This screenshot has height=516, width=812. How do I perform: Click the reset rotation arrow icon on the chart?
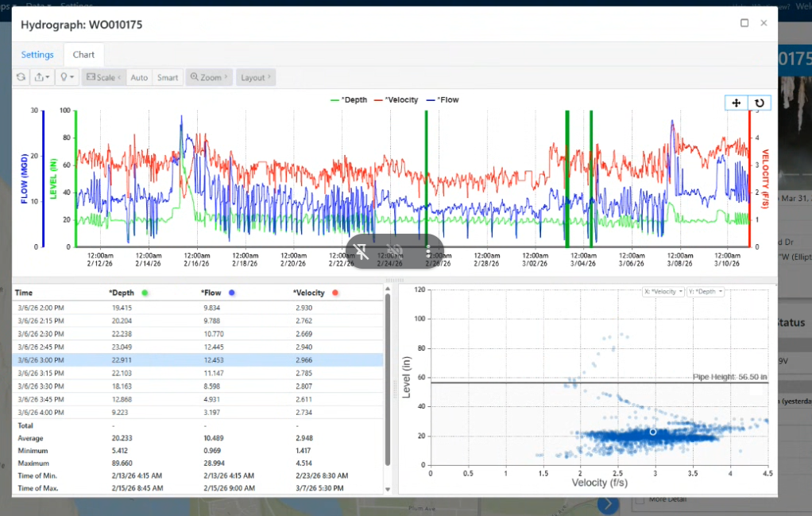759,103
